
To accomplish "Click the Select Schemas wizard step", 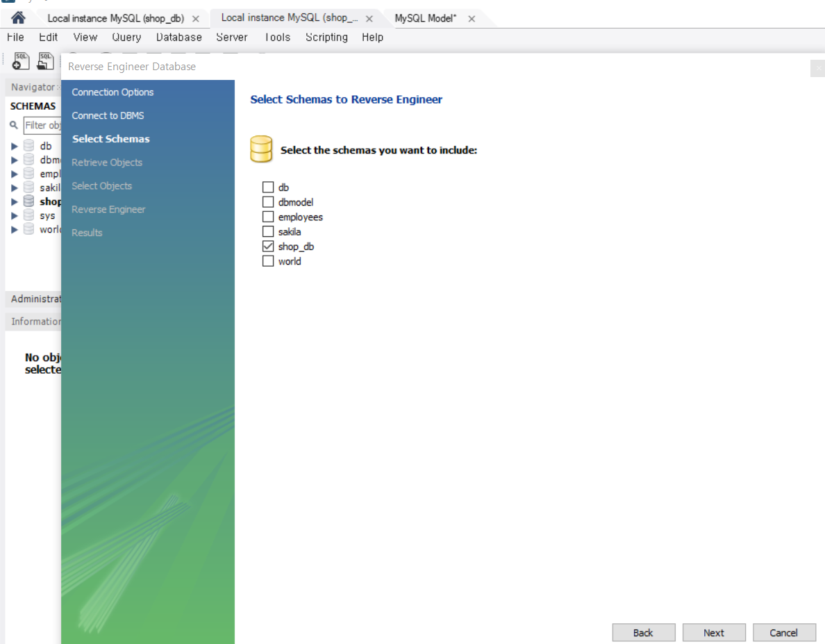I will point(111,139).
